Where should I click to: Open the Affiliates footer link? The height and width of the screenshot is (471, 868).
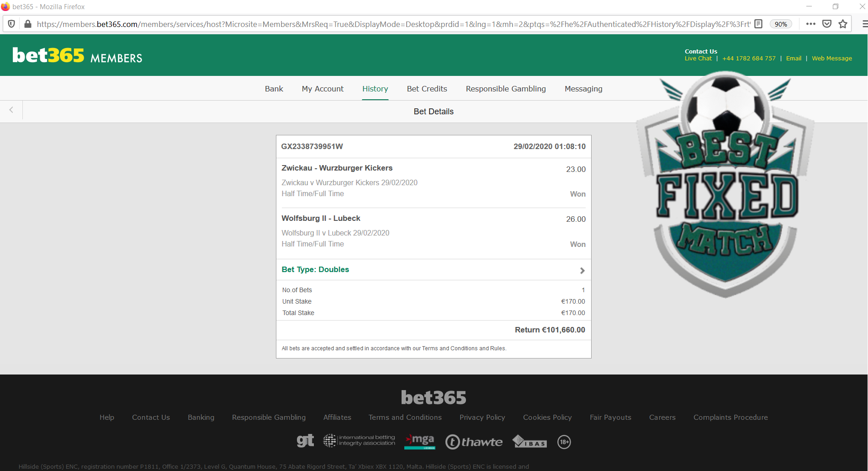337,417
